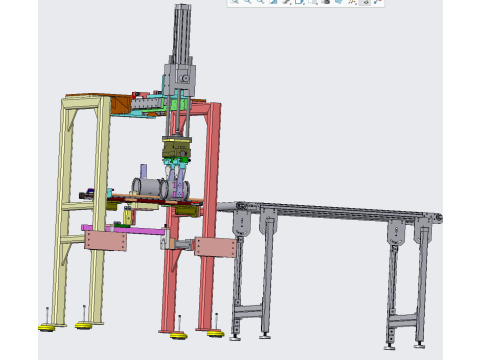
Task: Click the Zoom Out magnifier icon
Action: coord(260,2)
